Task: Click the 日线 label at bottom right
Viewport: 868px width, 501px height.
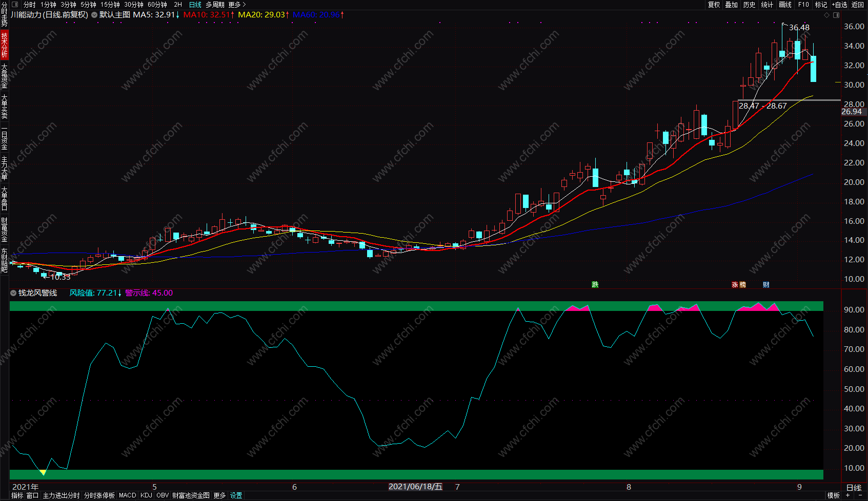Action: point(854,487)
